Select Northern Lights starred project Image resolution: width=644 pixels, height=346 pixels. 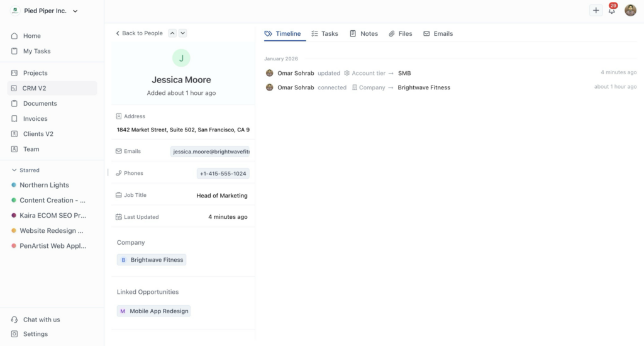pos(44,185)
